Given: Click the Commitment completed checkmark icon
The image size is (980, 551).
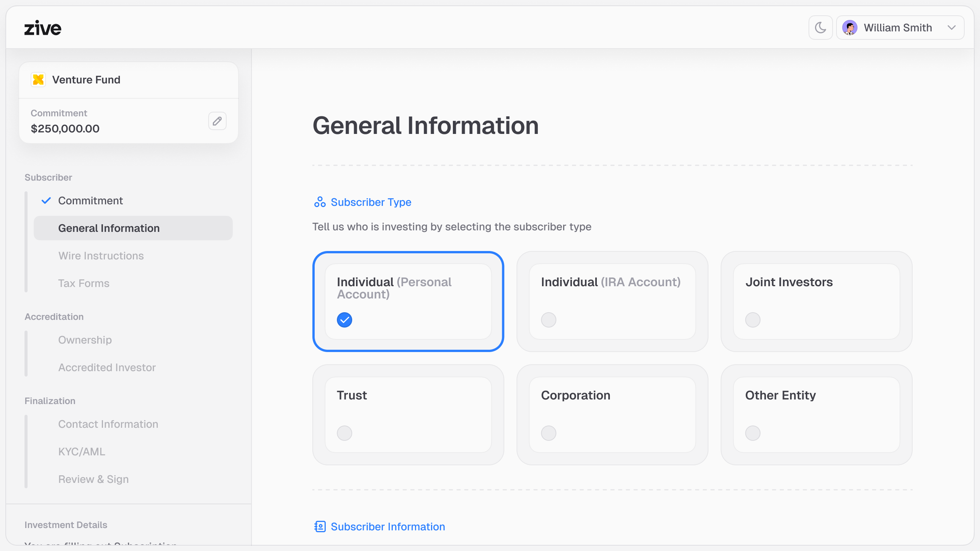Looking at the screenshot, I should click(46, 201).
